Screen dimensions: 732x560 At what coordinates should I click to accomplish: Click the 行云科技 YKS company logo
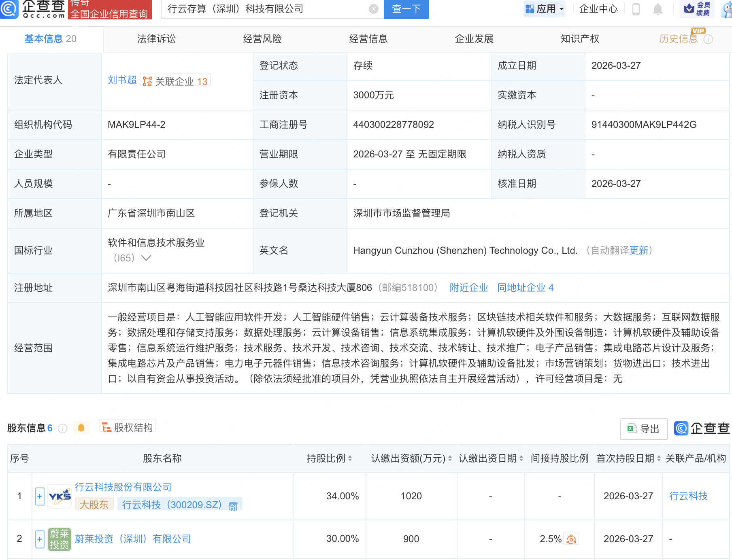tap(60, 496)
